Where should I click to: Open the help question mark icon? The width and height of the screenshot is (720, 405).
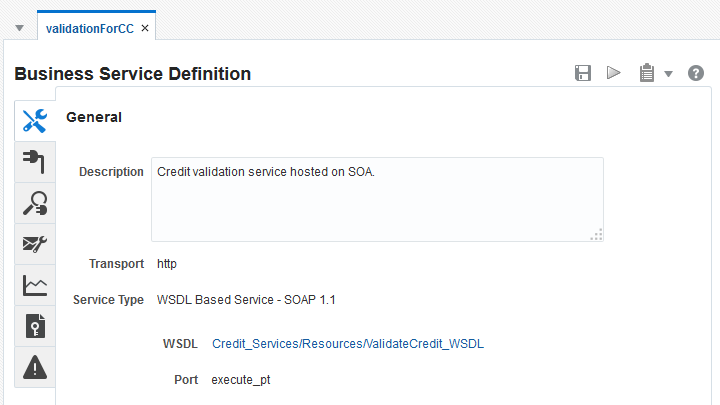(696, 73)
